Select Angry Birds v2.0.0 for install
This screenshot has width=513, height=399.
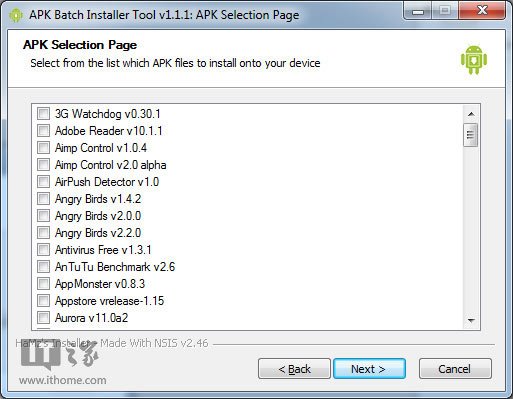pos(43,215)
